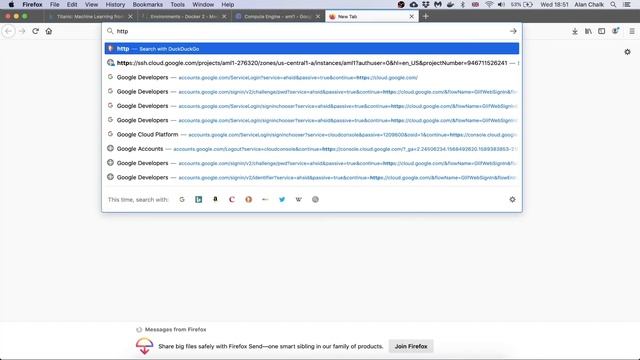Open the Firefox hamburger menu

coord(632,31)
